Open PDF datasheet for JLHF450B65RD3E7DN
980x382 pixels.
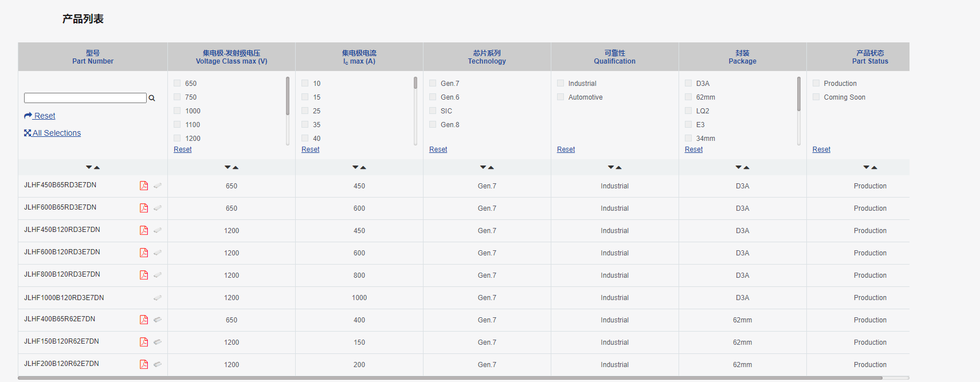coord(144,186)
